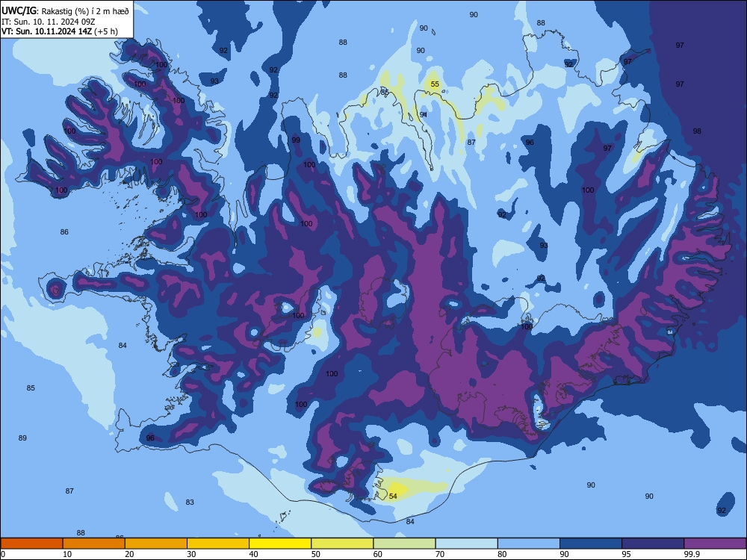Click the purple legend swatch above 99.9
The height and width of the screenshot is (560, 747).
715,544
